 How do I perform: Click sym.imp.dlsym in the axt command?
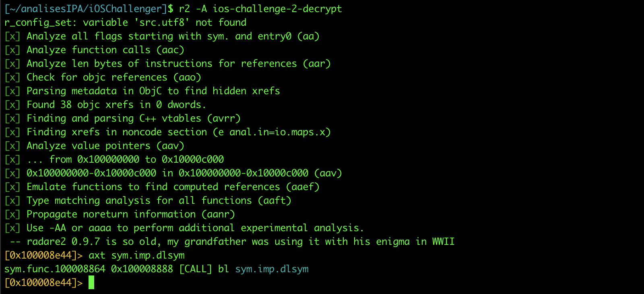(x=148, y=255)
